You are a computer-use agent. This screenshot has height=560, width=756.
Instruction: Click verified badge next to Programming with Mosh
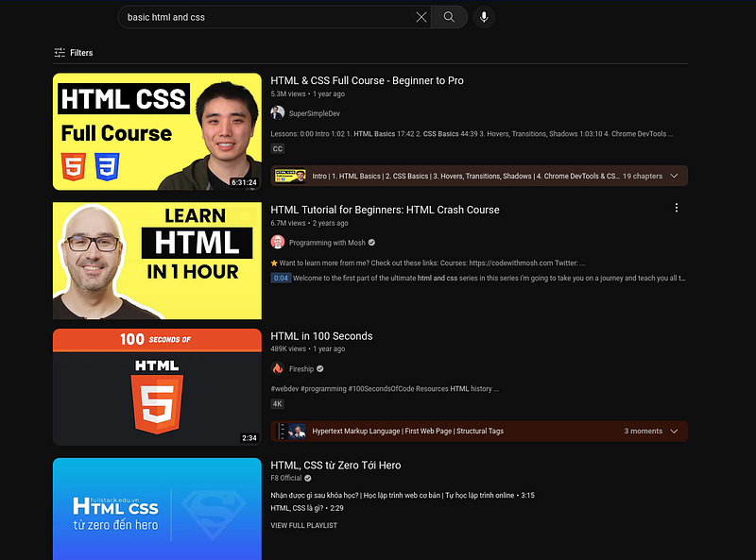(x=371, y=243)
